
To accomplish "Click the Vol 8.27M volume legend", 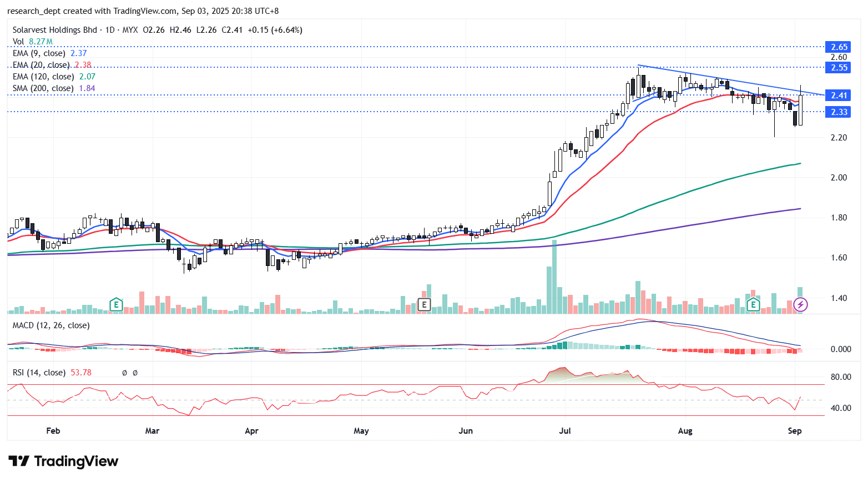I will point(33,42).
